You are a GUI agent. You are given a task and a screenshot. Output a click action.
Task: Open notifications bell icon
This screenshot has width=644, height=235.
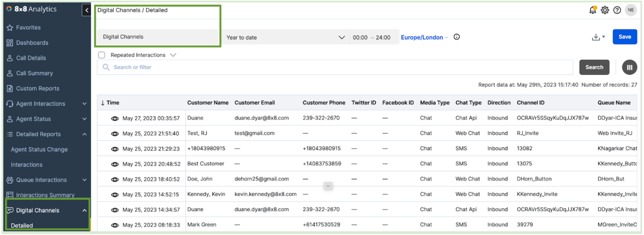pos(593,10)
